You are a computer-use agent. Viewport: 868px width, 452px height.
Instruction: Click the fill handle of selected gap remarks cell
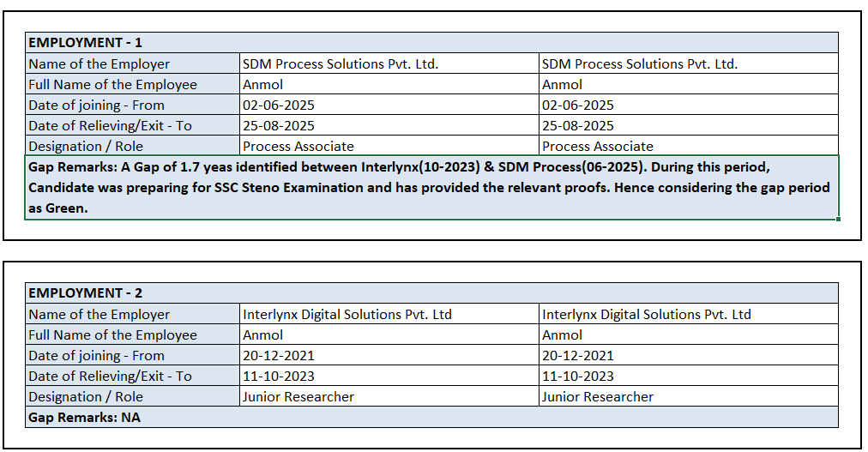click(838, 219)
